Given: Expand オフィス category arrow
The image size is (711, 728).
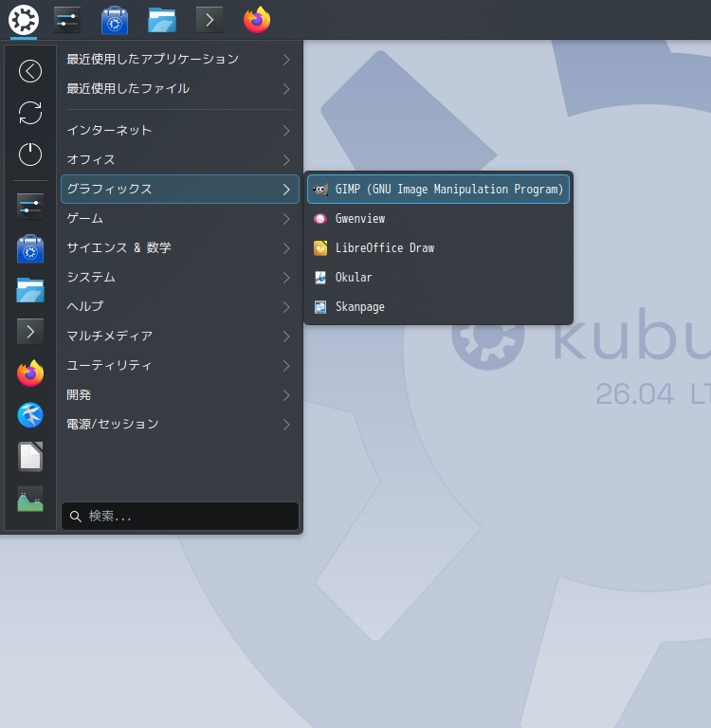Looking at the screenshot, I should tap(286, 160).
